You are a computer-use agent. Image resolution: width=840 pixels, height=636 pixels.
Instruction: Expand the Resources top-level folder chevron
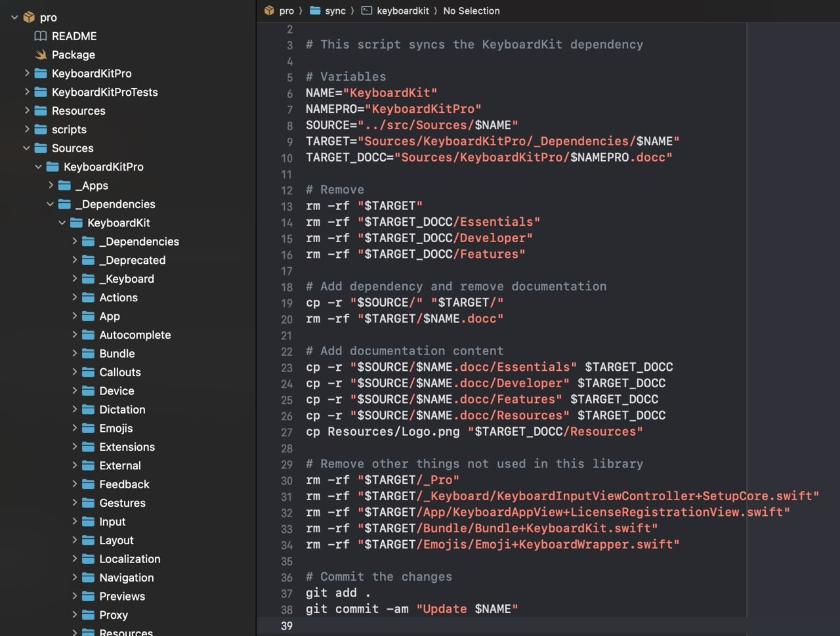27,111
